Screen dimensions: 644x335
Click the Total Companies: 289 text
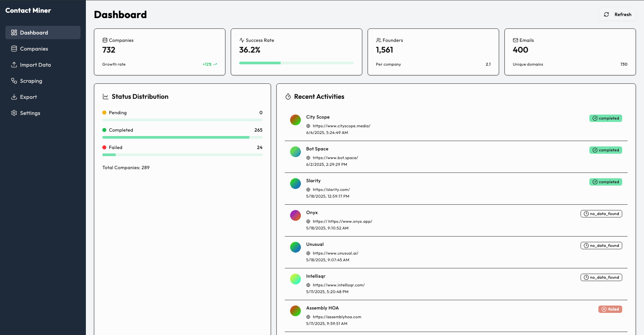point(126,167)
